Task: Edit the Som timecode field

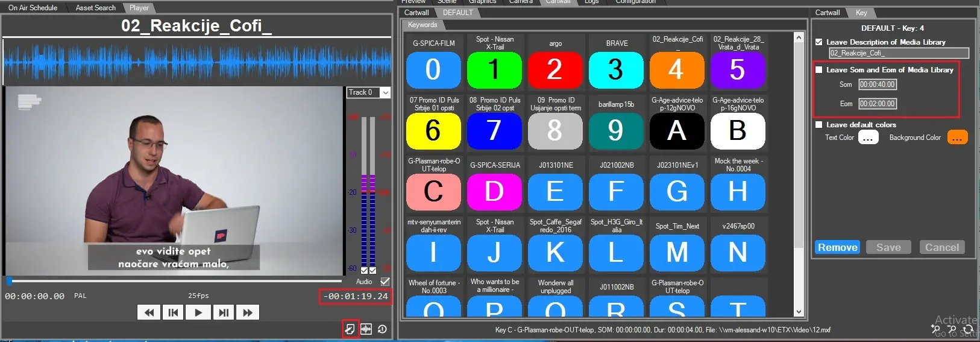Action: pos(878,84)
